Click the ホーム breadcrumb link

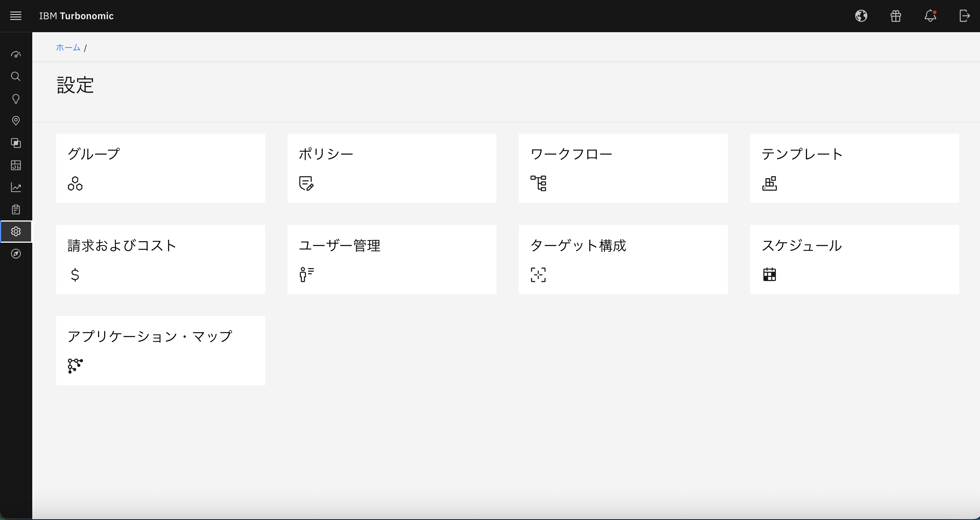(68, 48)
